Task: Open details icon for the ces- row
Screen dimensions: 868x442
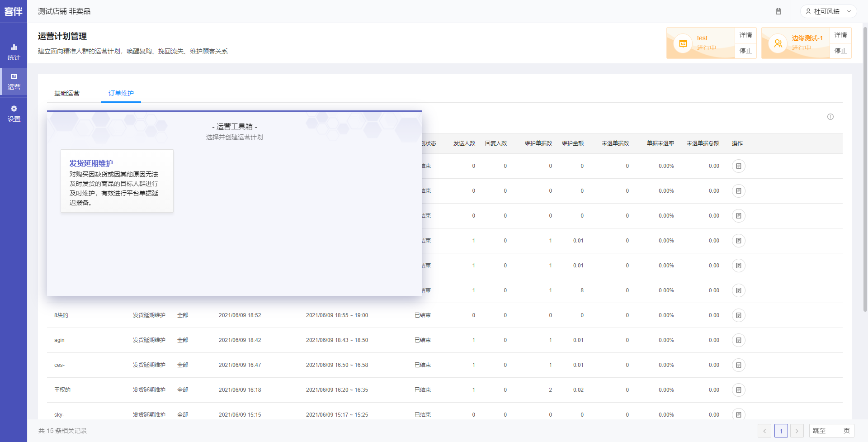Action: pyautogui.click(x=739, y=365)
